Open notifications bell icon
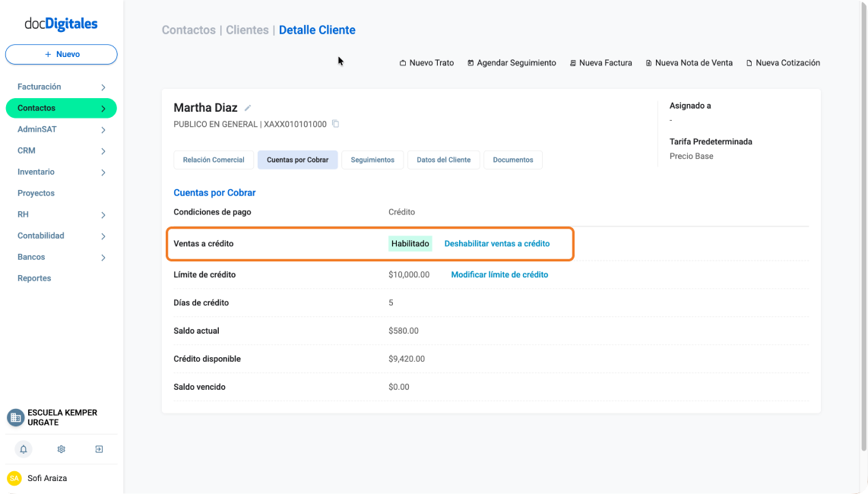Screen dimensions: 868x494 [x=24, y=449]
